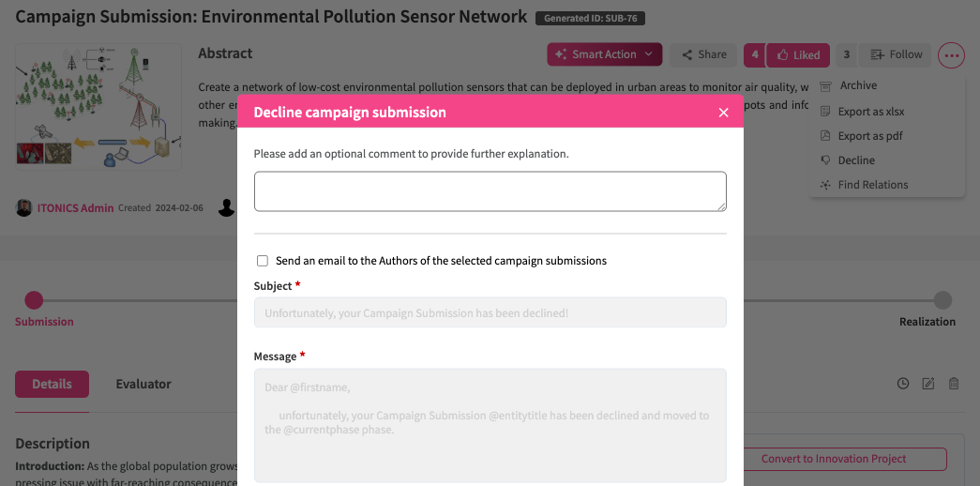This screenshot has height=486, width=980.
Task: Click the Liked thumbs-up button
Action: coord(797,55)
